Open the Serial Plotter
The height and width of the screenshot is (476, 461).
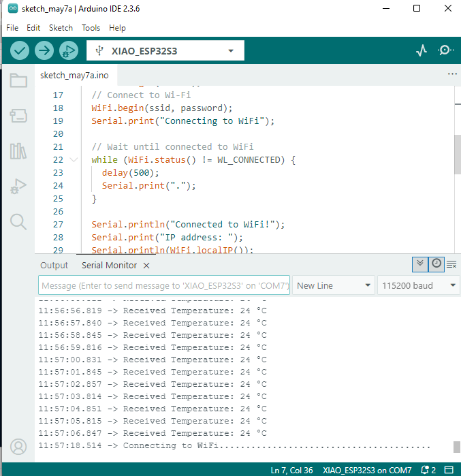click(x=422, y=50)
